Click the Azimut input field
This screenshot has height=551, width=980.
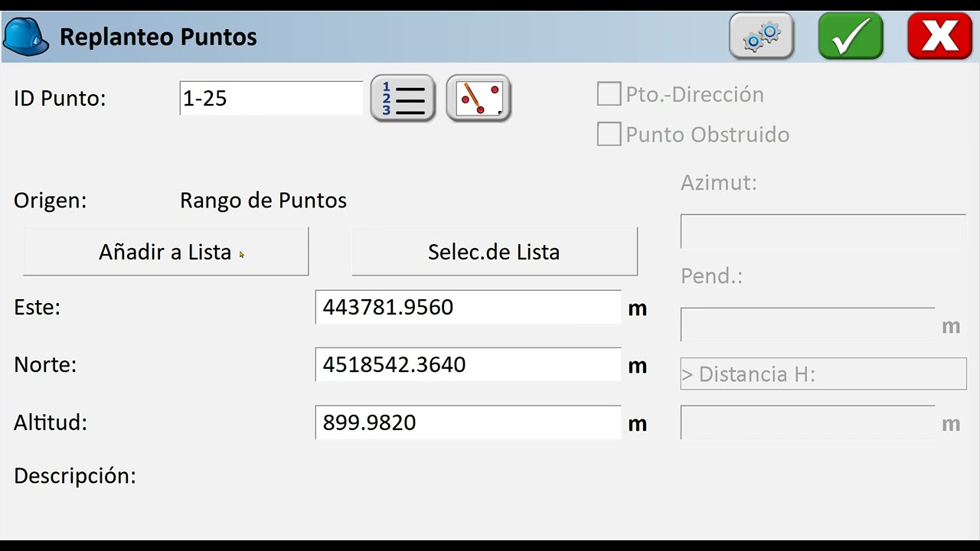(823, 231)
